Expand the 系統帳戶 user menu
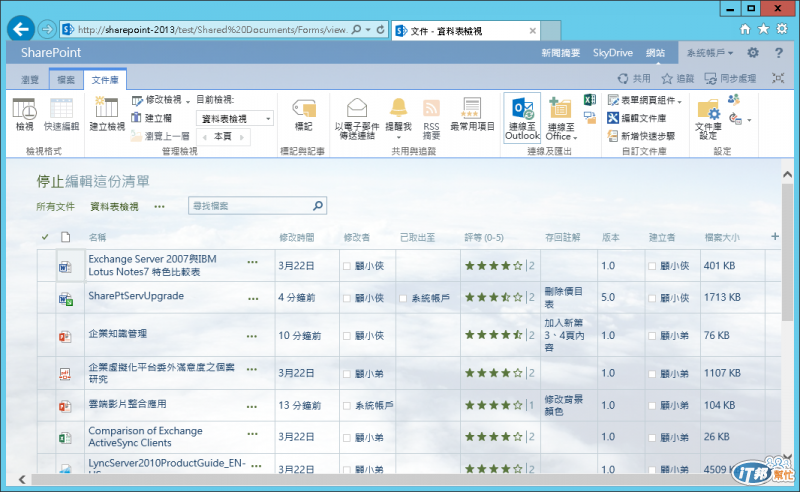 (710, 53)
